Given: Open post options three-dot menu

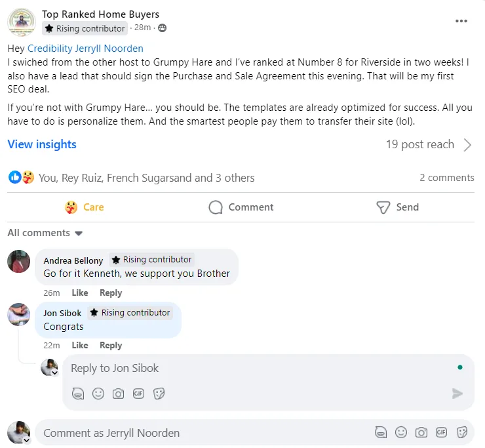Looking at the screenshot, I should [x=461, y=21].
